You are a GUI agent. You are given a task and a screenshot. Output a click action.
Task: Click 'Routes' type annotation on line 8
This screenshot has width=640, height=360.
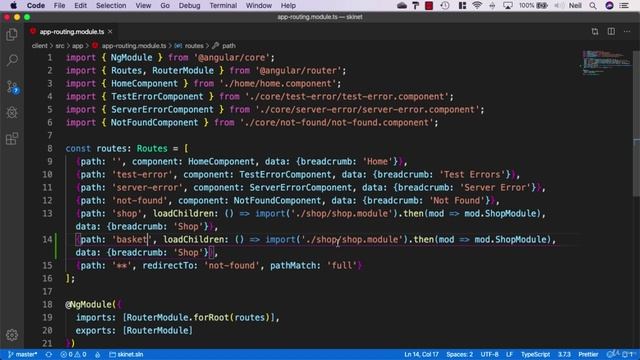point(152,149)
